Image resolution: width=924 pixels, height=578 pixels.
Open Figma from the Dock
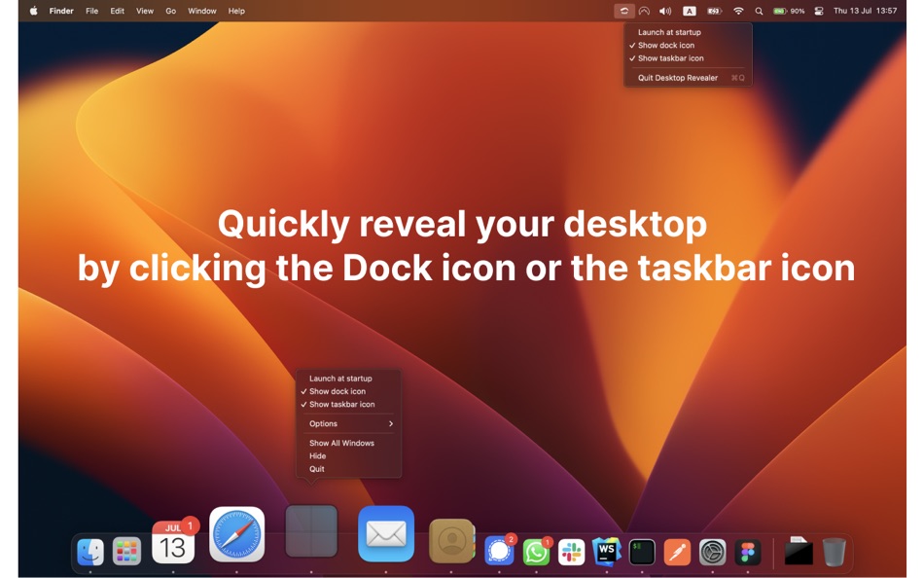[746, 550]
